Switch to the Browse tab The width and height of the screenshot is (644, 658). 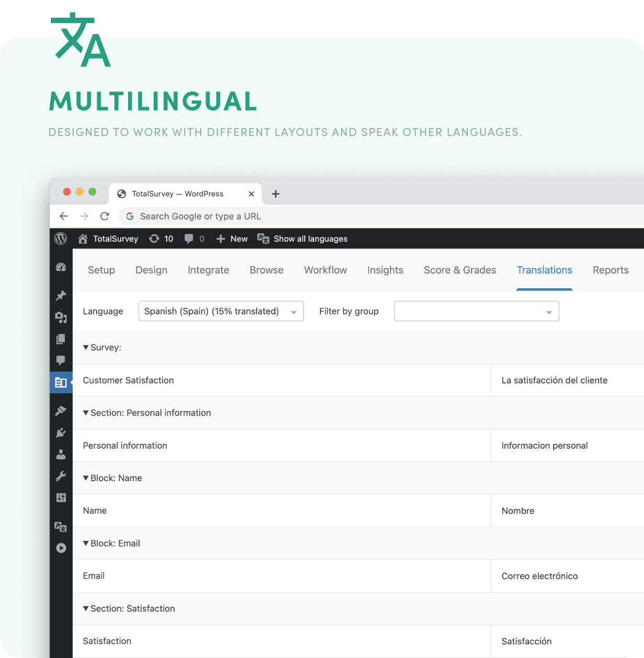coord(267,270)
